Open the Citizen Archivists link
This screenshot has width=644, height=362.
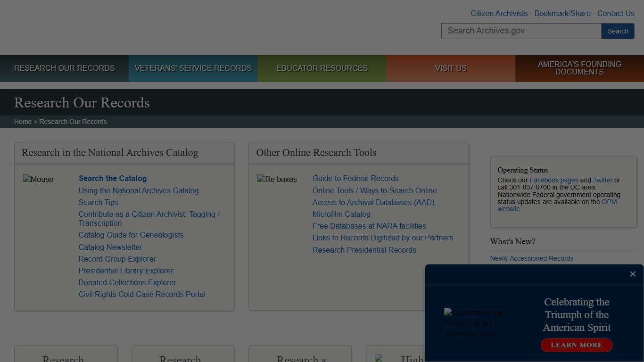pos(499,14)
